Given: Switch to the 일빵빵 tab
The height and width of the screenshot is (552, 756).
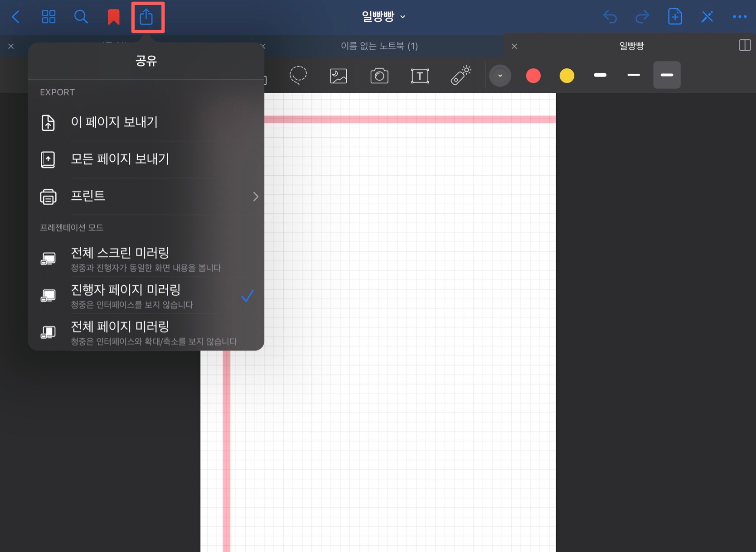Looking at the screenshot, I should (631, 46).
